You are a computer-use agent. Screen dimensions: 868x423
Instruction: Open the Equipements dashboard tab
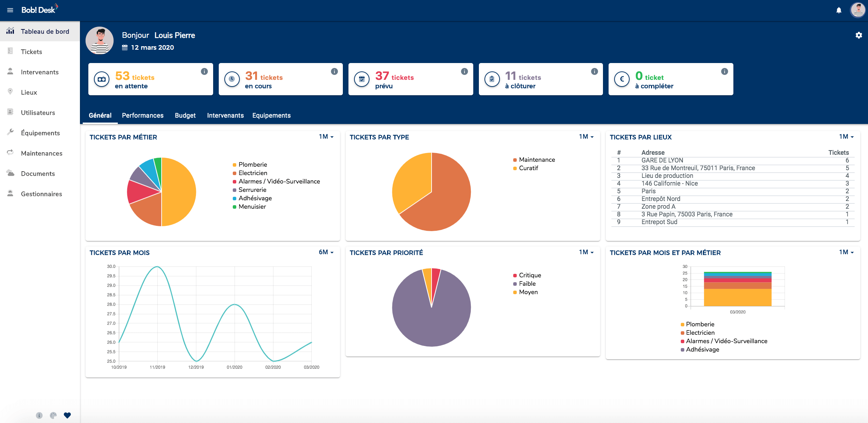[x=271, y=116]
